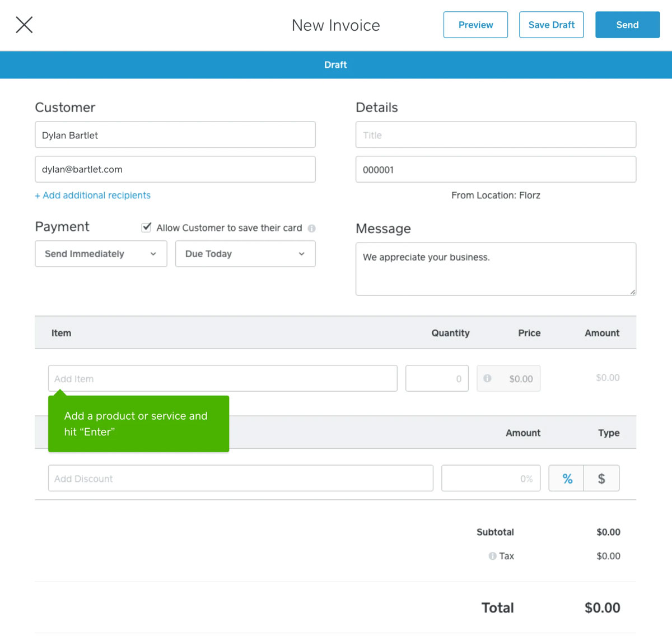
Task: Click the item Quantity field
Action: point(437,378)
